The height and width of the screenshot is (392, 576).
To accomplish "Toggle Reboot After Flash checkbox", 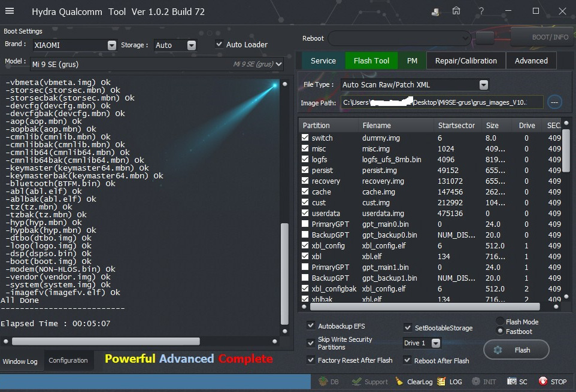I will click(407, 360).
